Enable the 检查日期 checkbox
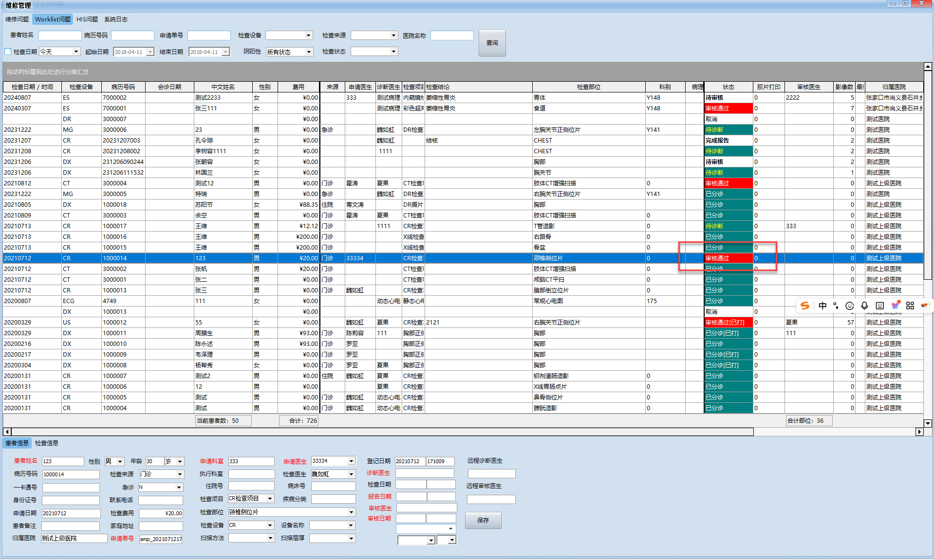Screen dimensions: 934x560 (x=8, y=52)
